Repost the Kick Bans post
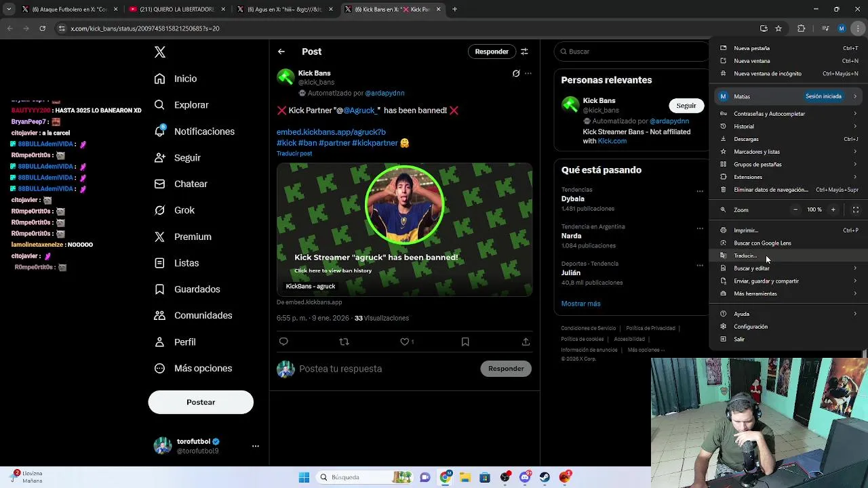Screen dimensions: 868x488 (x=344, y=342)
